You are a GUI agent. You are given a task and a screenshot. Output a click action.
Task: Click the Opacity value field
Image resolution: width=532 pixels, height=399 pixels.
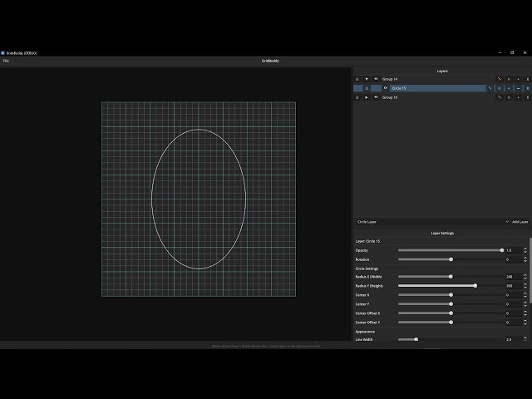pos(514,250)
